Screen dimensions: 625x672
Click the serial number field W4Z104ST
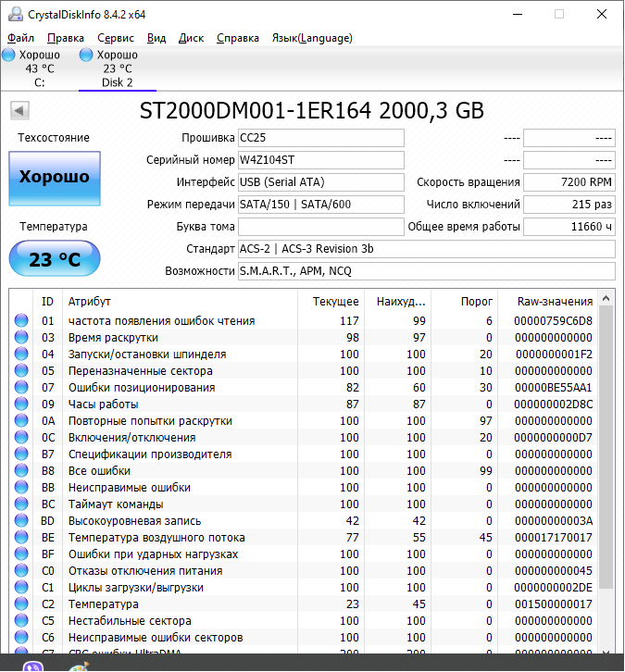point(320,159)
